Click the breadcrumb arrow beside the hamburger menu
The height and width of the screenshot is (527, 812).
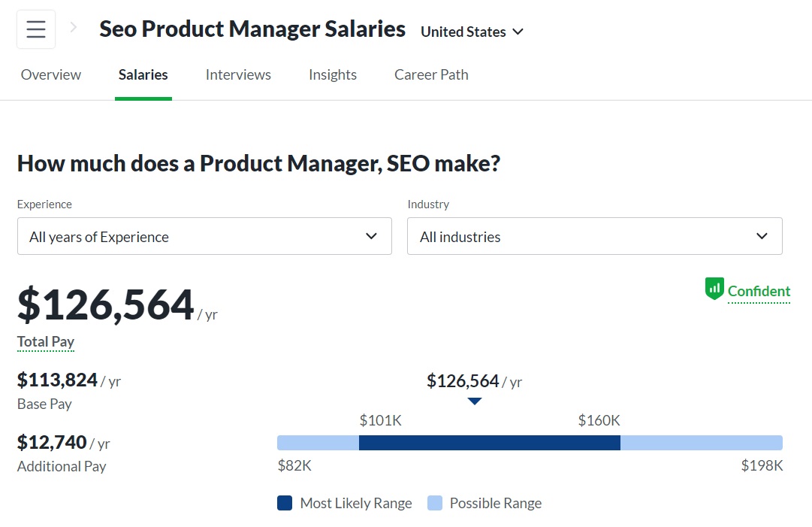pos(72,29)
